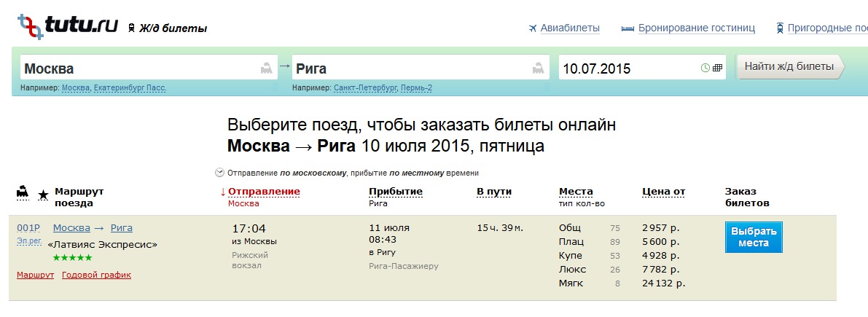Select Екатеринбург Пасс. example suggestion
Viewport: 868px width, 317px height.
tap(130, 88)
